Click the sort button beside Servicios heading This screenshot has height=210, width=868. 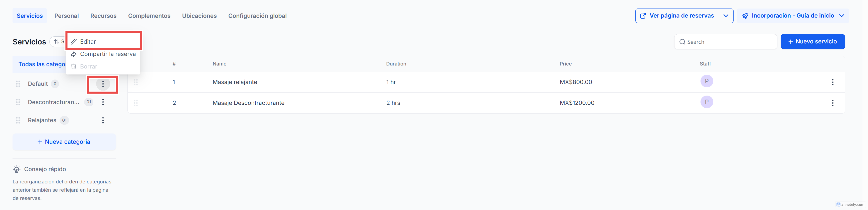tap(58, 42)
